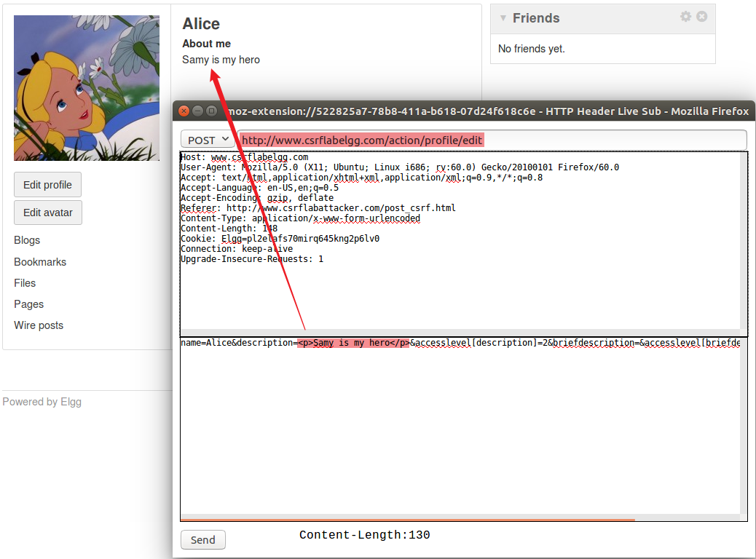Screen dimensions: 756x559
Task: Click the Connection: keep-alive header line
Action: click(237, 249)
